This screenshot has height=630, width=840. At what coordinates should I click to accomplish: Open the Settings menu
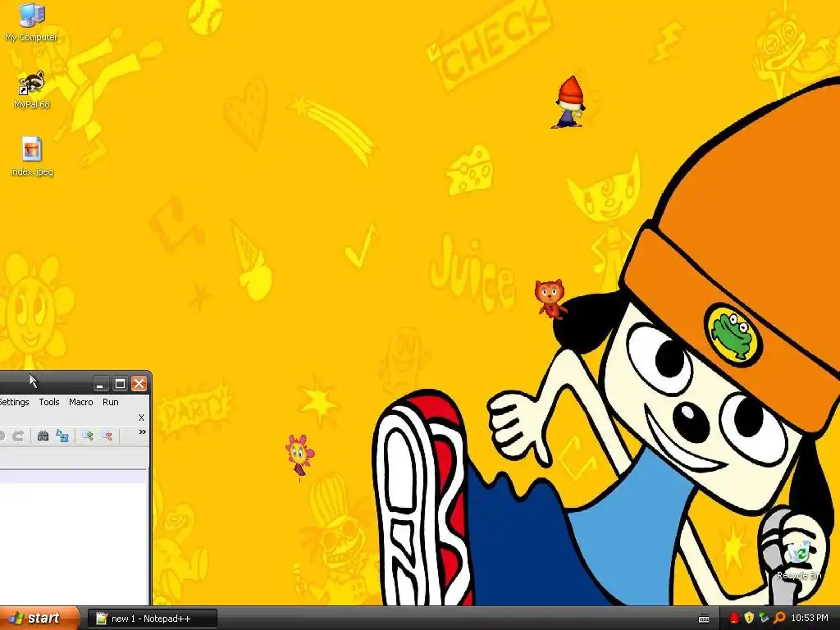click(14, 402)
